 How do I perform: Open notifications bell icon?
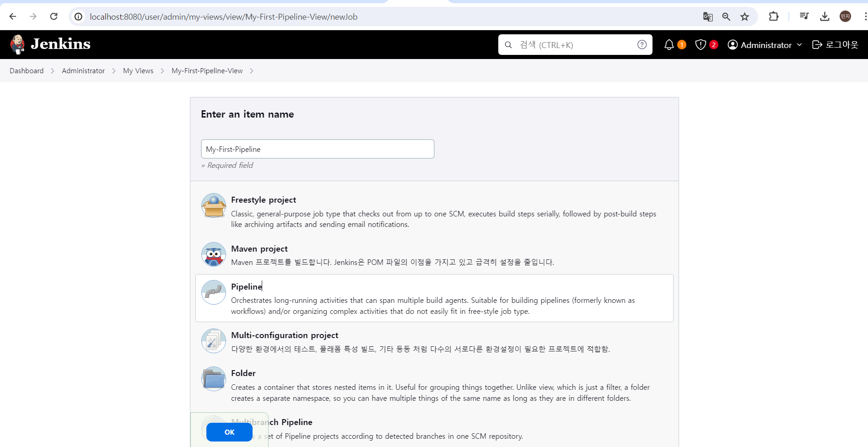(x=669, y=44)
